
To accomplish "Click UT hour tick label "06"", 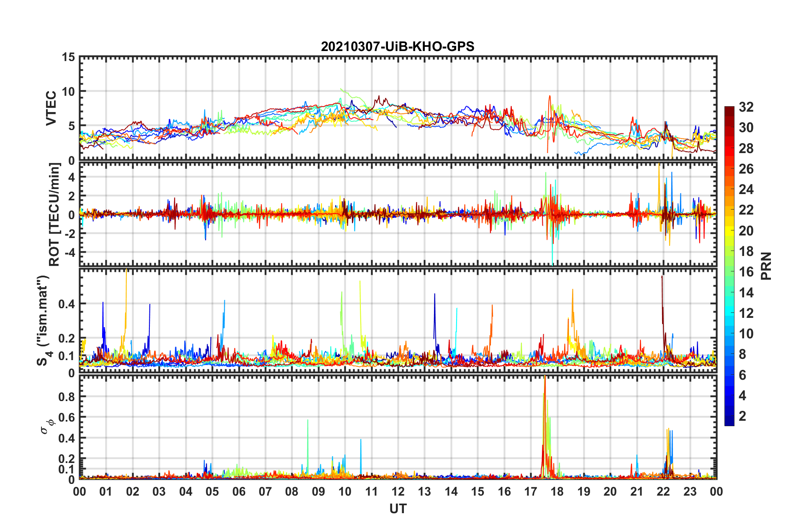I will click(x=239, y=491).
